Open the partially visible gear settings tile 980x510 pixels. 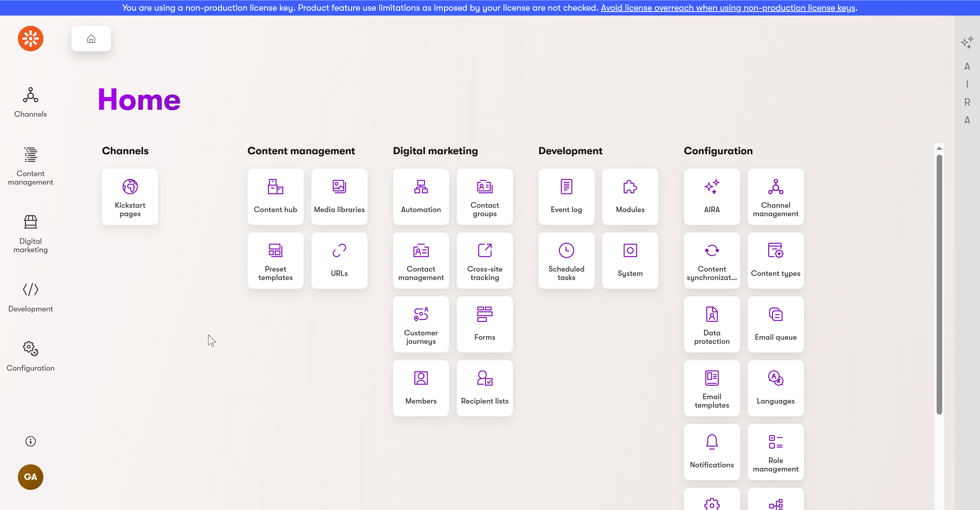712,499
